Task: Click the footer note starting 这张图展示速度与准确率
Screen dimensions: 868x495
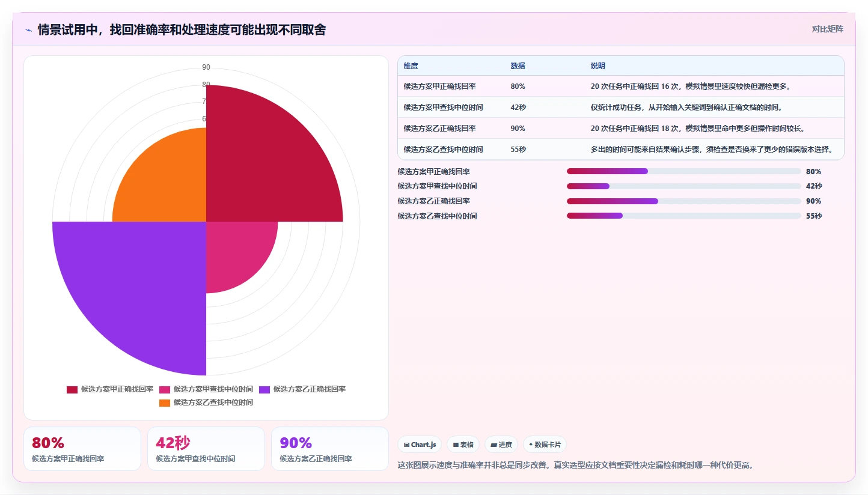Action: 576,465
